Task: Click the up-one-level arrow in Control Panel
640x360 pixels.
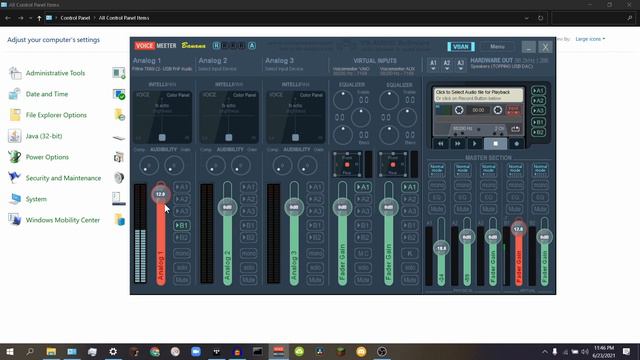Action: (x=39, y=18)
